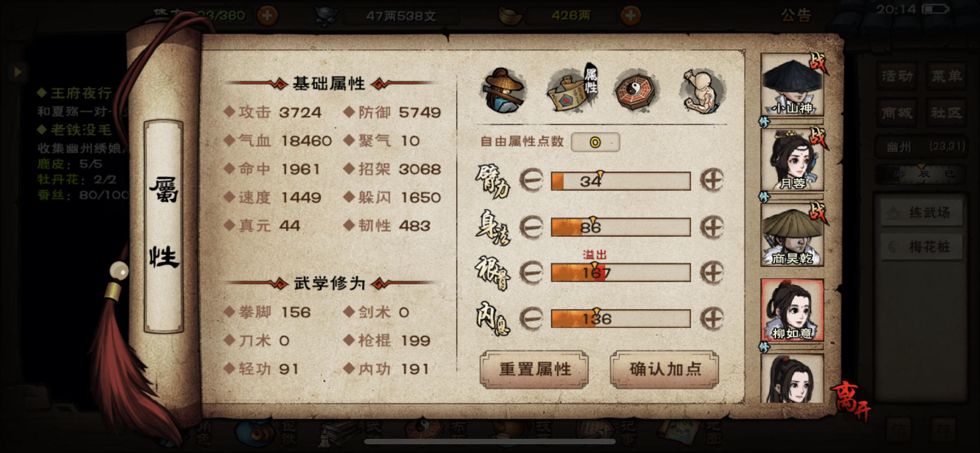Open the bagua yin-yang icon tab
Viewport: 980px width, 453px height.
pyautogui.click(x=636, y=90)
